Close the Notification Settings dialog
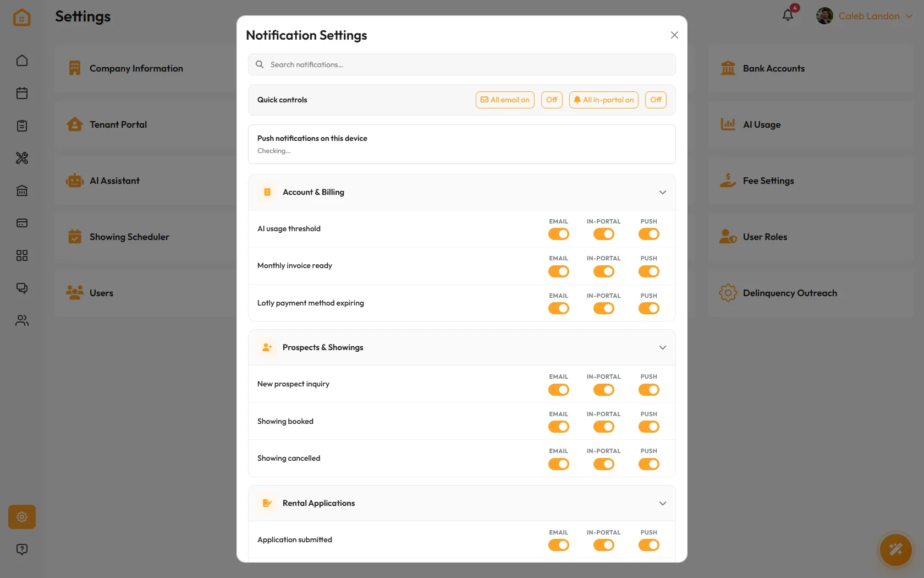Viewport: 924px width, 578px height. point(674,35)
